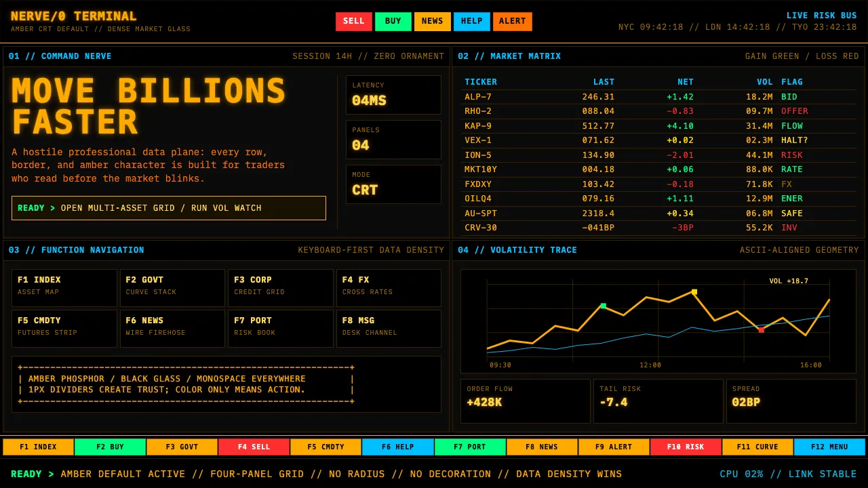Click the ORDER FLOW +428K card

(x=526, y=401)
